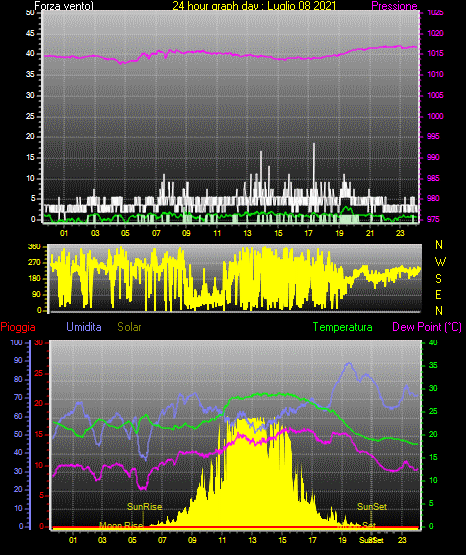Image resolution: width=466 pixels, height=555 pixels.
Task: Click the wind direction axis value "360"
Action: [34, 246]
